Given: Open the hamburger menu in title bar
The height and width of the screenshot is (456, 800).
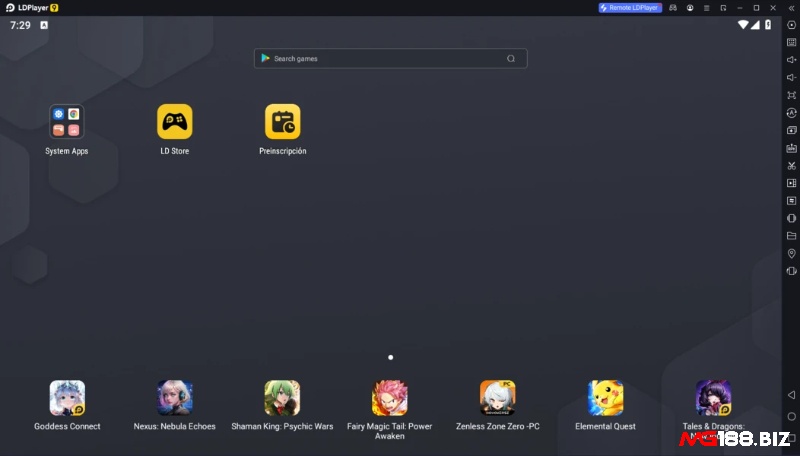Looking at the screenshot, I should click(706, 8).
